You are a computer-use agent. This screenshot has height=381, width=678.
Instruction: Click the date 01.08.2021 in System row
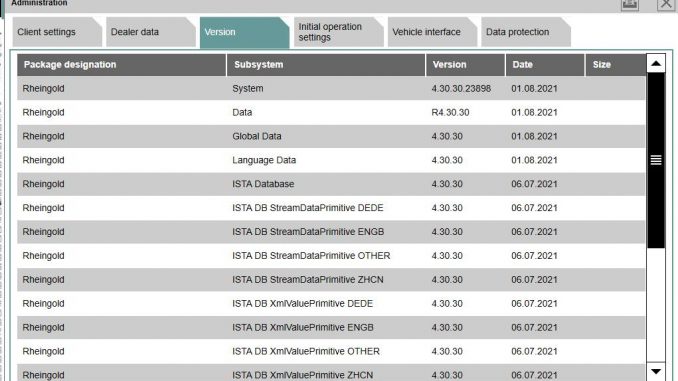click(x=534, y=89)
